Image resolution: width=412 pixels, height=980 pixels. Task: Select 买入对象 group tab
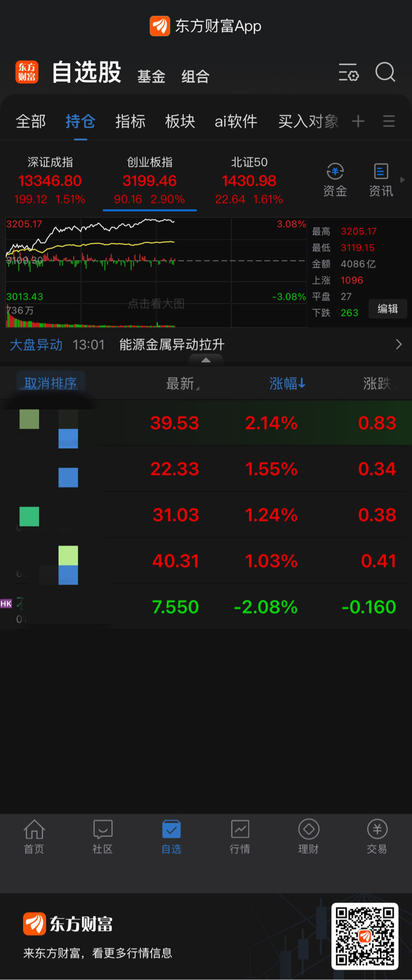[x=308, y=121]
